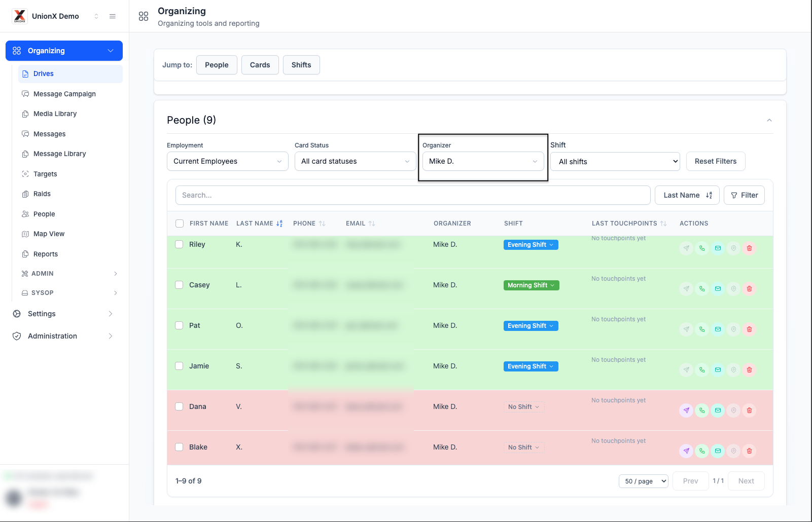
Task: Call Pat O. with the phone icon
Action: pyautogui.click(x=702, y=329)
